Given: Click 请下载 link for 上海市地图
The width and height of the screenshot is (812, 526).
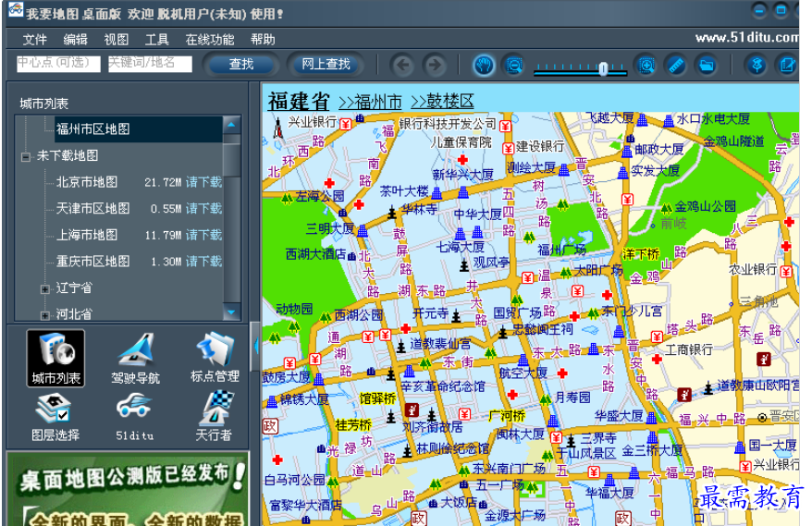Looking at the screenshot, I should tap(204, 235).
